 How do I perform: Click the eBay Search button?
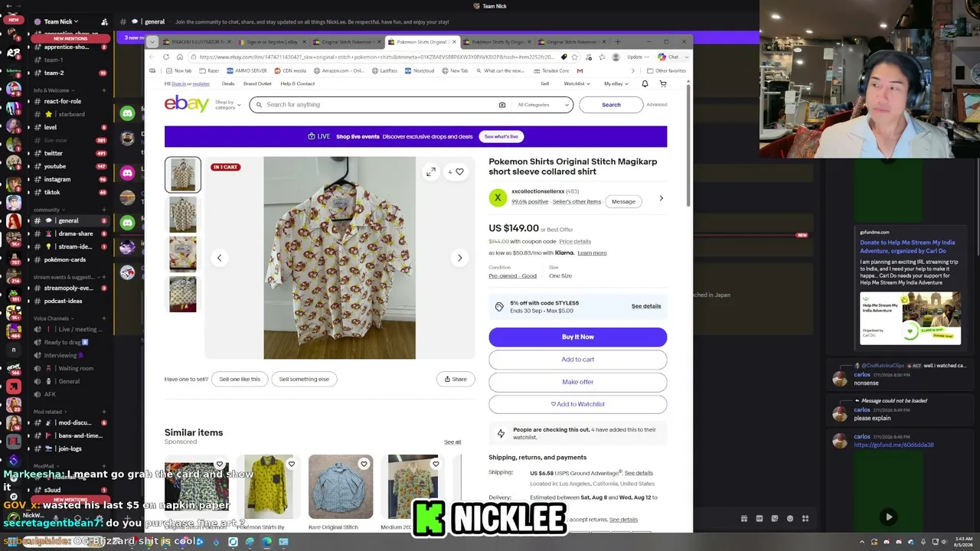click(x=611, y=105)
